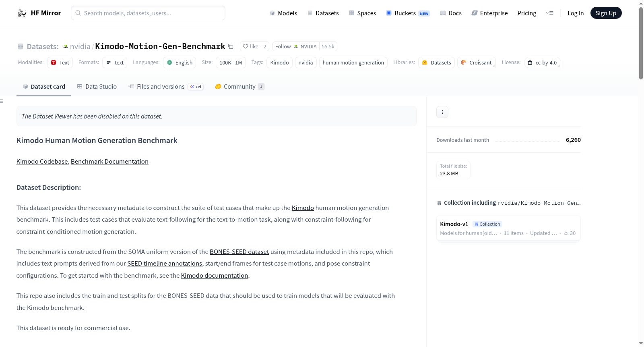
Task: Click the Dataset Viewer disabled notice
Action: [217, 116]
